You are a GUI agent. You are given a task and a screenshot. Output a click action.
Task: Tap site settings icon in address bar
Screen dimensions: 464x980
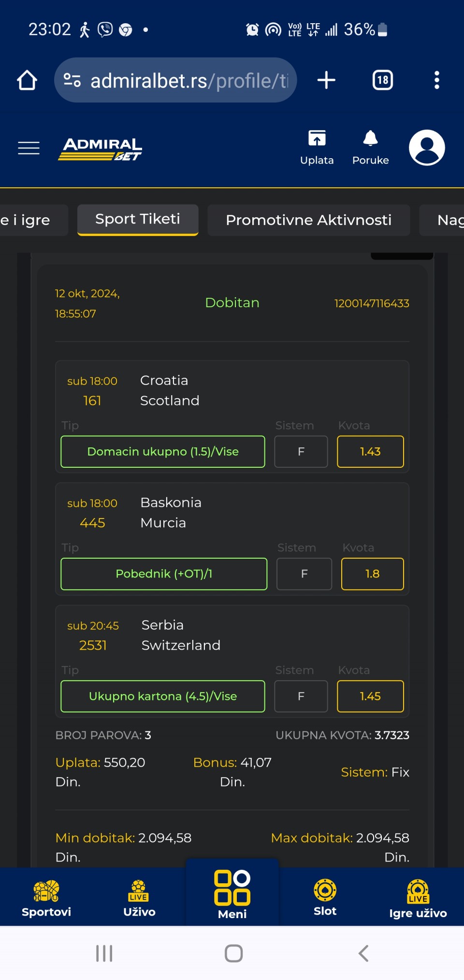(x=72, y=80)
